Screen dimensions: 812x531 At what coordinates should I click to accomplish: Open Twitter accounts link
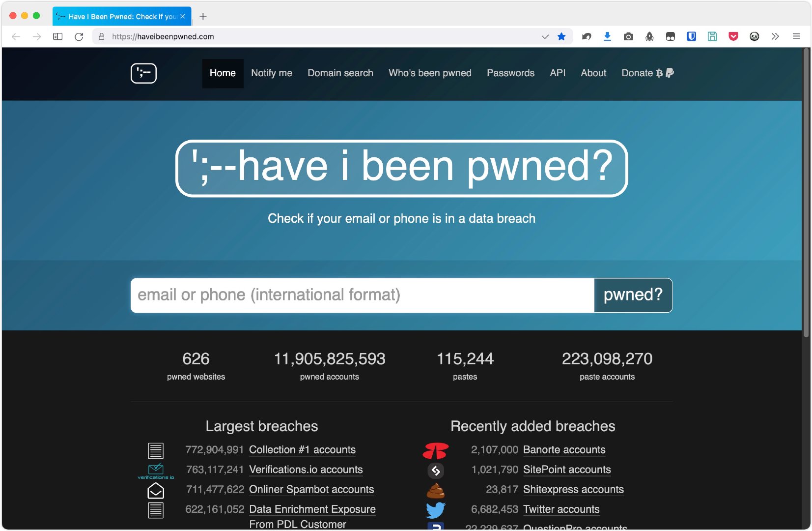click(561, 509)
